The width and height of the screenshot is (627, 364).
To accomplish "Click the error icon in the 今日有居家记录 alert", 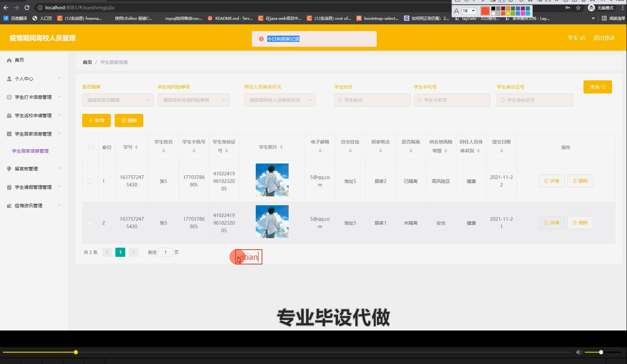I will (261, 39).
